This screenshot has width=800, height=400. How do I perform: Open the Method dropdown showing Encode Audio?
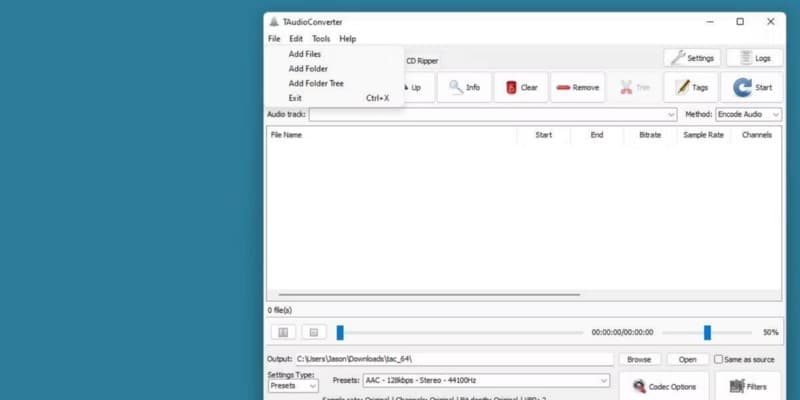click(x=748, y=114)
